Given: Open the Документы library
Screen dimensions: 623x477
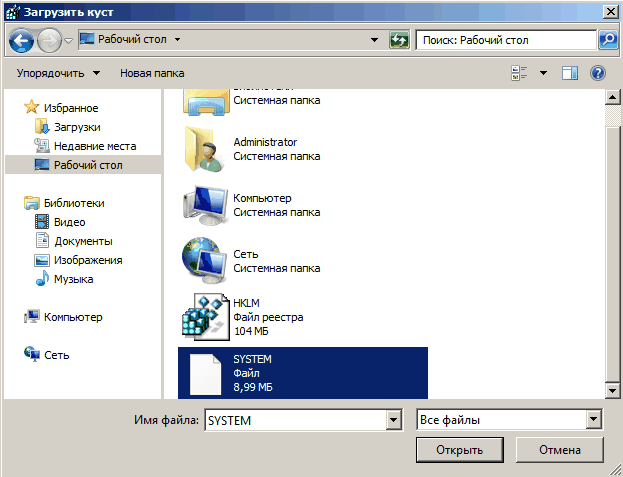Looking at the screenshot, I should 83,241.
